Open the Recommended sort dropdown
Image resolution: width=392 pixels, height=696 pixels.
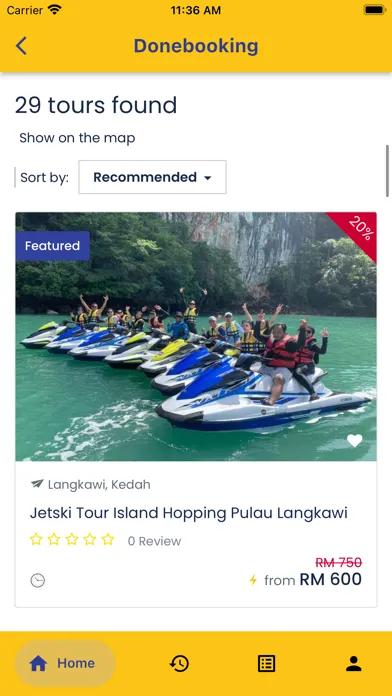coord(152,177)
